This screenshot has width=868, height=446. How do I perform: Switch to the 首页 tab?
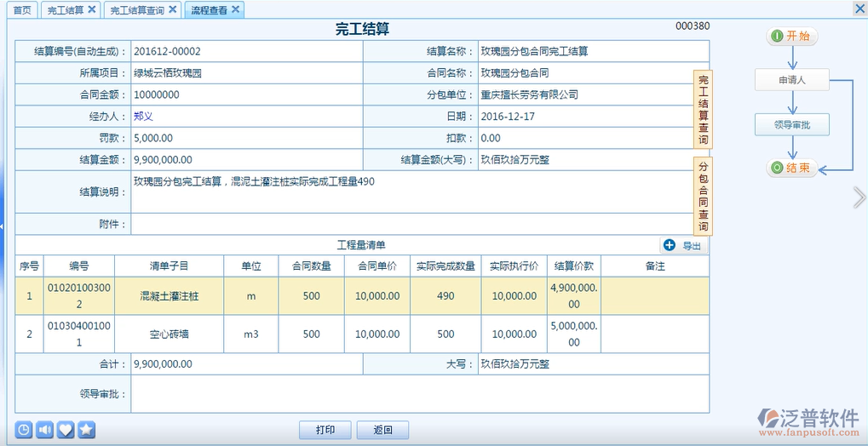(22, 10)
